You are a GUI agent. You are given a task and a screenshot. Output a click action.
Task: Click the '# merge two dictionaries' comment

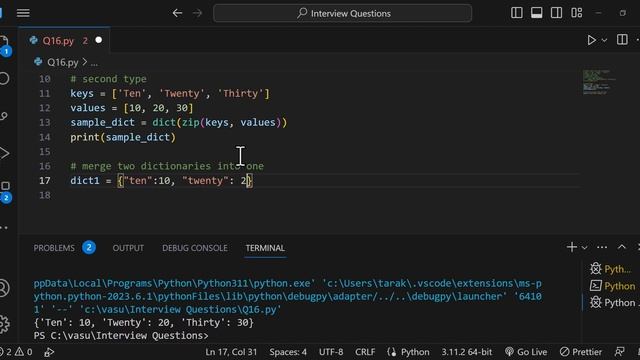(167, 166)
